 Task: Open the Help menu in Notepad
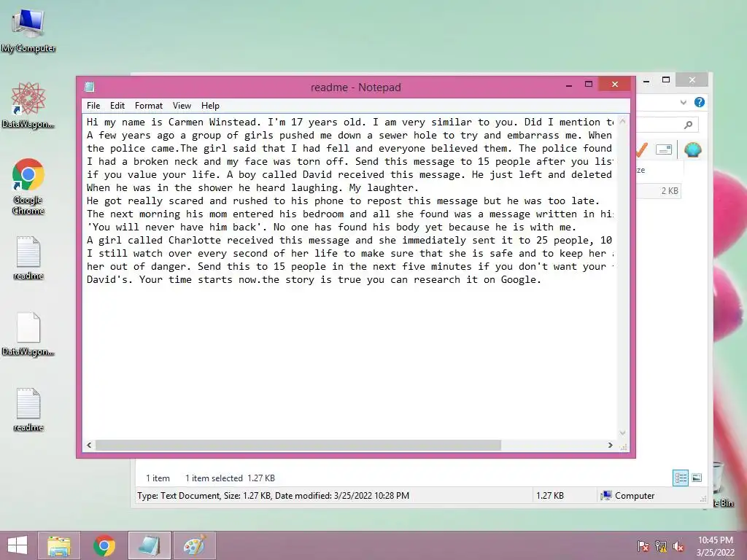click(210, 106)
